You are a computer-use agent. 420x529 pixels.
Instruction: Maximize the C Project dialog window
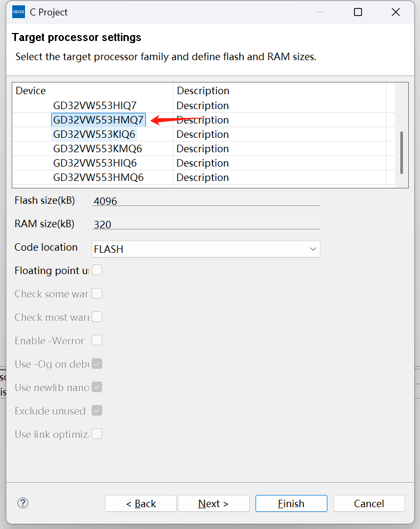click(x=358, y=12)
